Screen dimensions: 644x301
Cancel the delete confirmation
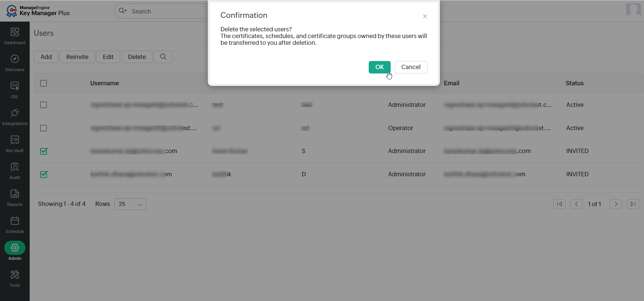(x=411, y=67)
